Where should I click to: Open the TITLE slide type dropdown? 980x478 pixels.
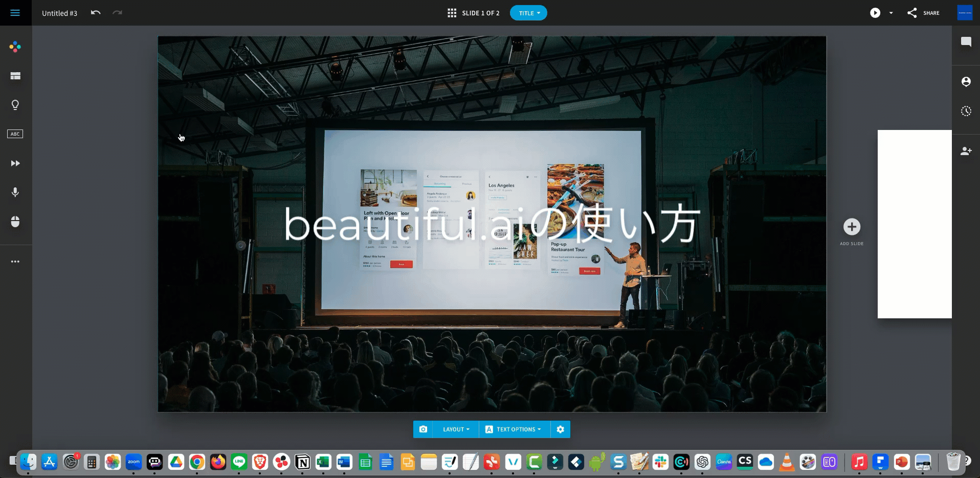pyautogui.click(x=528, y=13)
